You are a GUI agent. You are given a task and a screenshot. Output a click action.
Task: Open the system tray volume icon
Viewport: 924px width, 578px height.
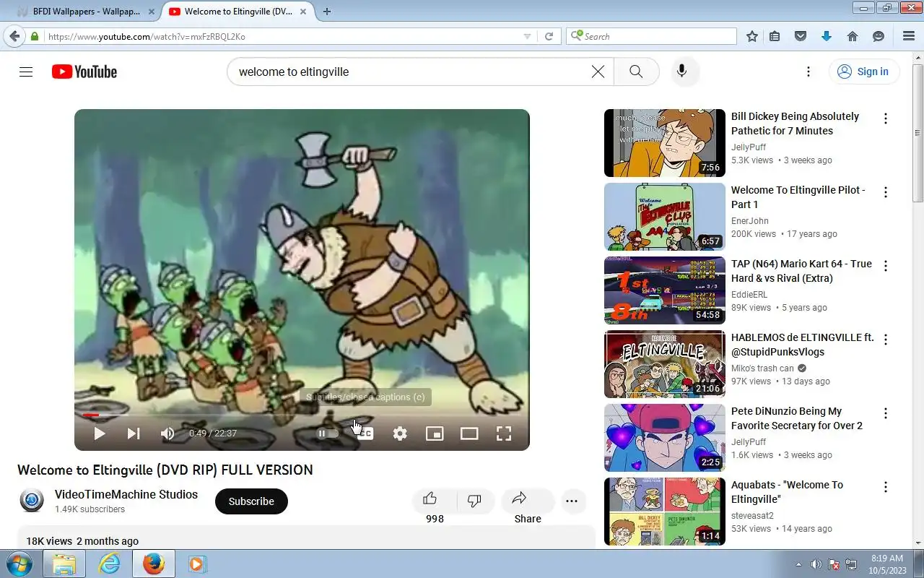816,564
